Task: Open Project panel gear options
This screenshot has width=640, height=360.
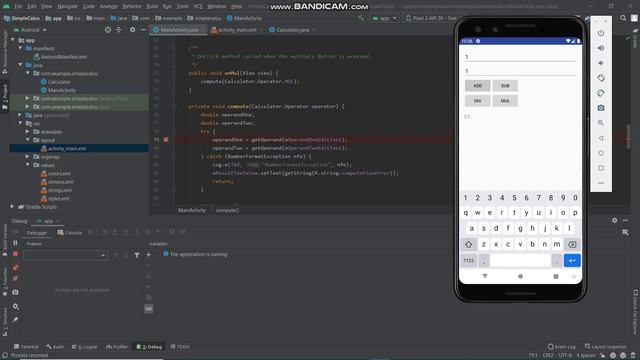Action: click(133, 30)
